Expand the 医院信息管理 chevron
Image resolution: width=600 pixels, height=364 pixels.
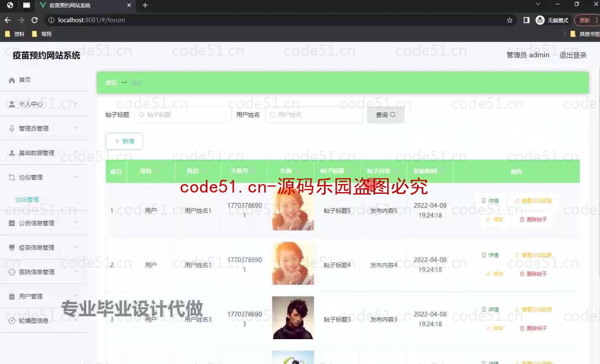pos(76,271)
